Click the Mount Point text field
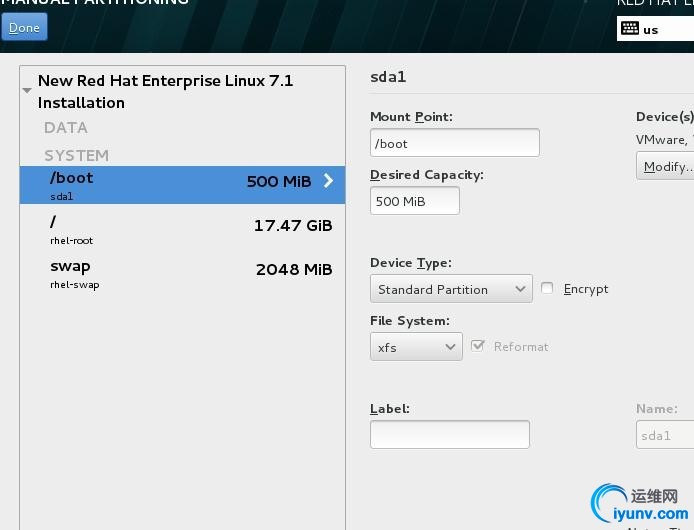 click(454, 143)
